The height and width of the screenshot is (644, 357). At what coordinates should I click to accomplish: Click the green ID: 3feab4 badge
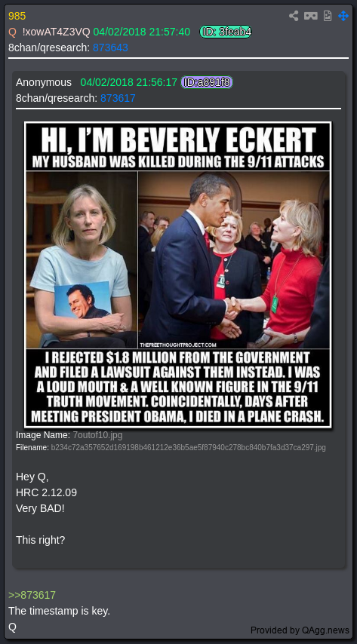226,32
